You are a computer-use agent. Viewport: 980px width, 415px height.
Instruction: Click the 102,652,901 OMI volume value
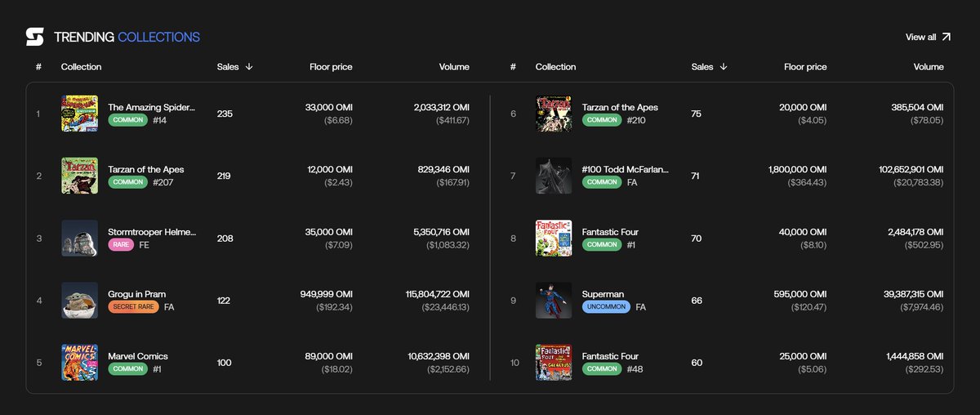click(911, 169)
